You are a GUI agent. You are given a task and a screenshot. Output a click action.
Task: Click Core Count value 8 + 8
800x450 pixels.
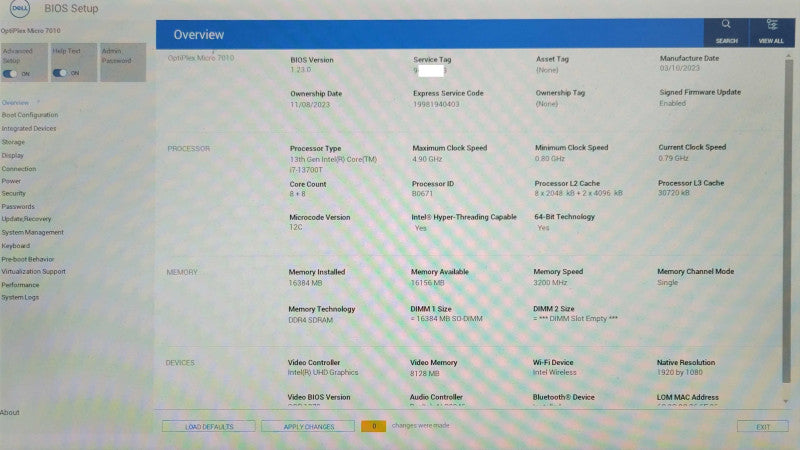297,194
